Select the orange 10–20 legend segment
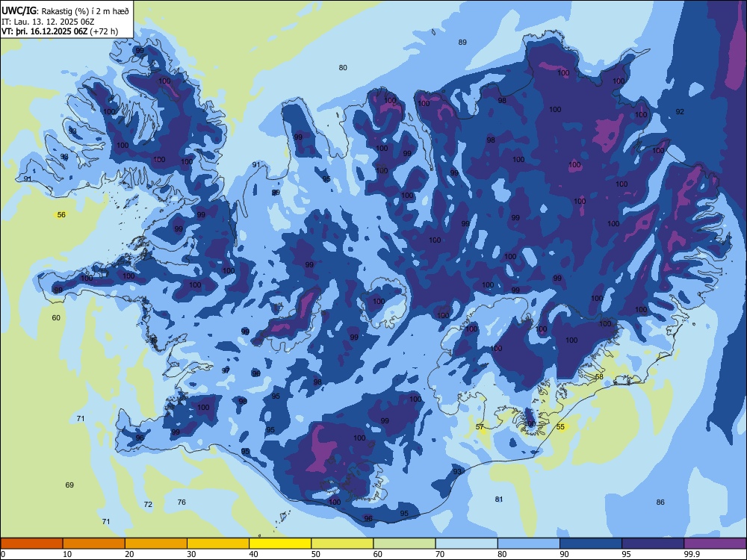 (x=94, y=544)
